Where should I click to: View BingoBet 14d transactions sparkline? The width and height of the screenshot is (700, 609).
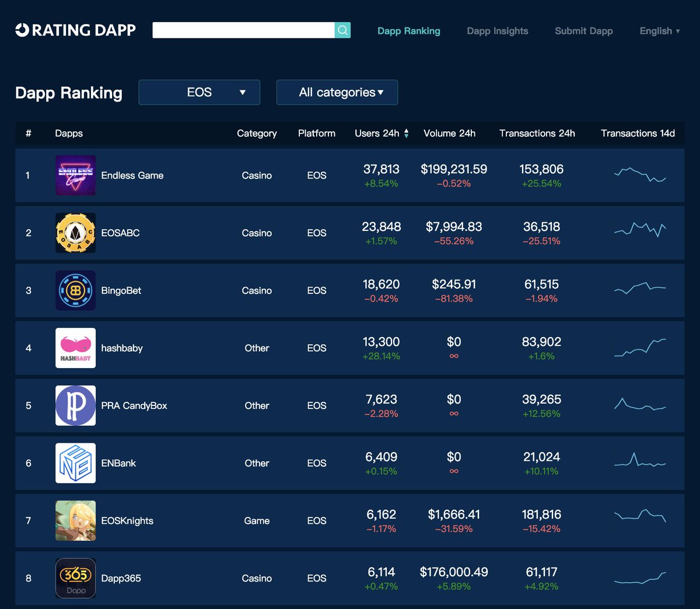click(640, 288)
